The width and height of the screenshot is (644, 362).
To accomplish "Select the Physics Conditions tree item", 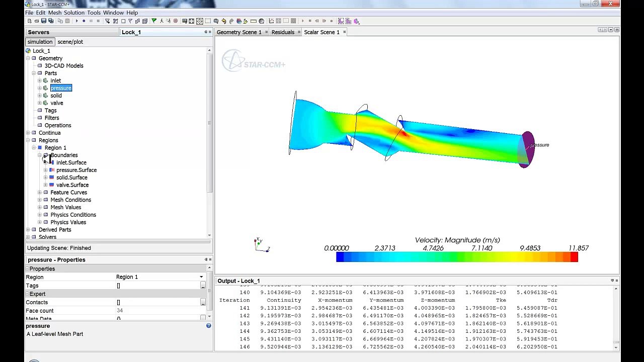I will [x=73, y=215].
